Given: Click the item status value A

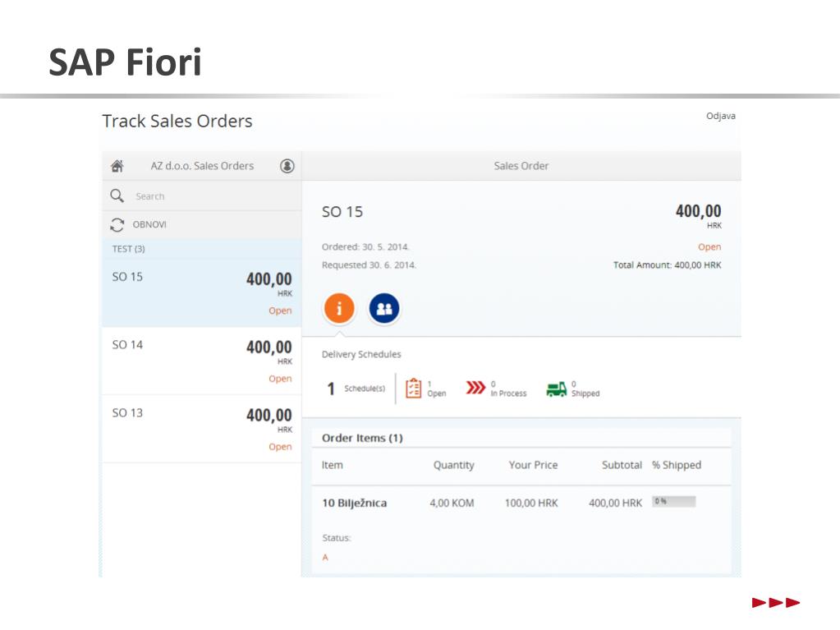Looking at the screenshot, I should [325, 558].
